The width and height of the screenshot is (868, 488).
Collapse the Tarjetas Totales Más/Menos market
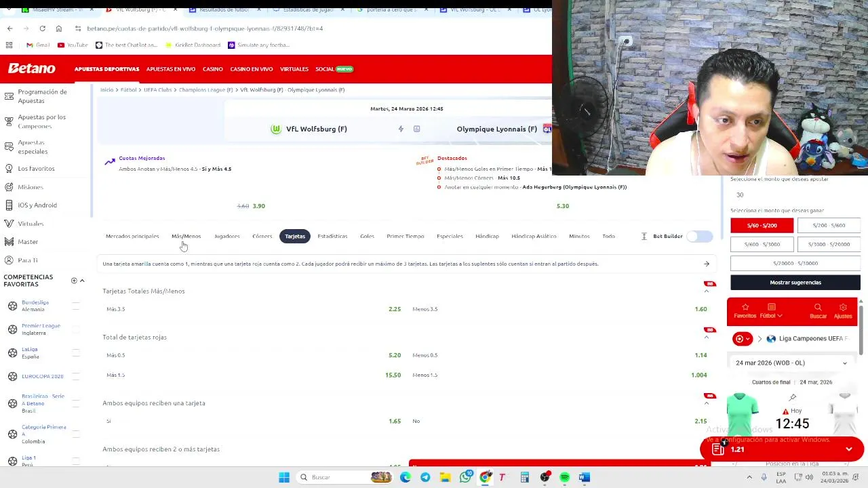point(707,291)
